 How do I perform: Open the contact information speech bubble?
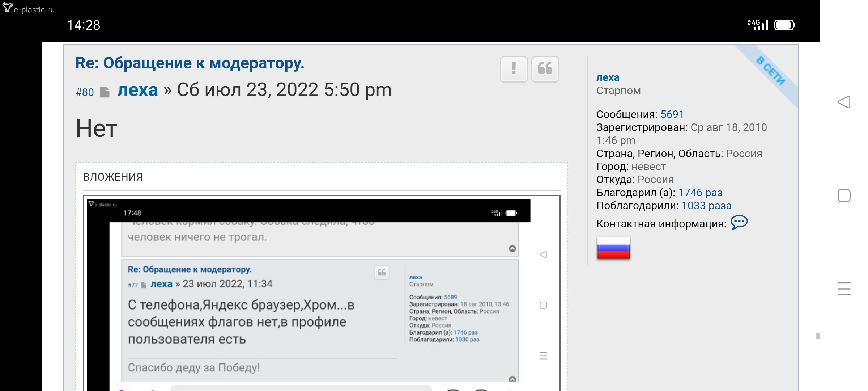click(x=739, y=222)
